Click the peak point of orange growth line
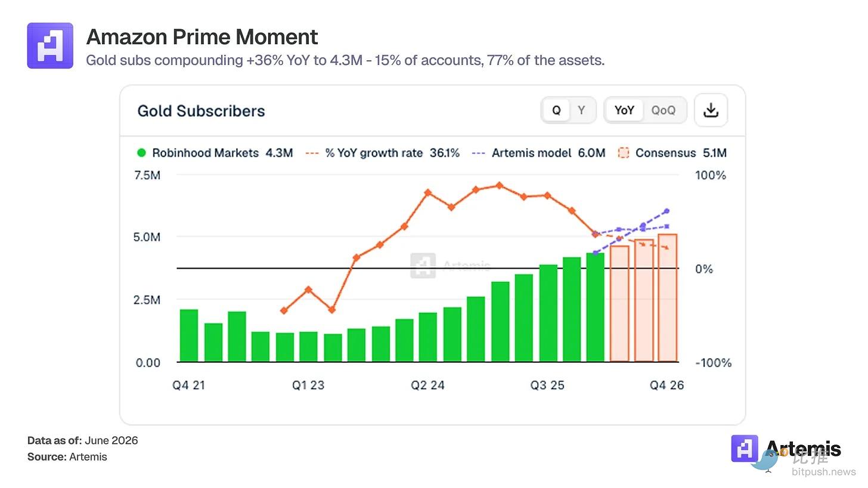The height and width of the screenshot is (488, 868). click(500, 185)
